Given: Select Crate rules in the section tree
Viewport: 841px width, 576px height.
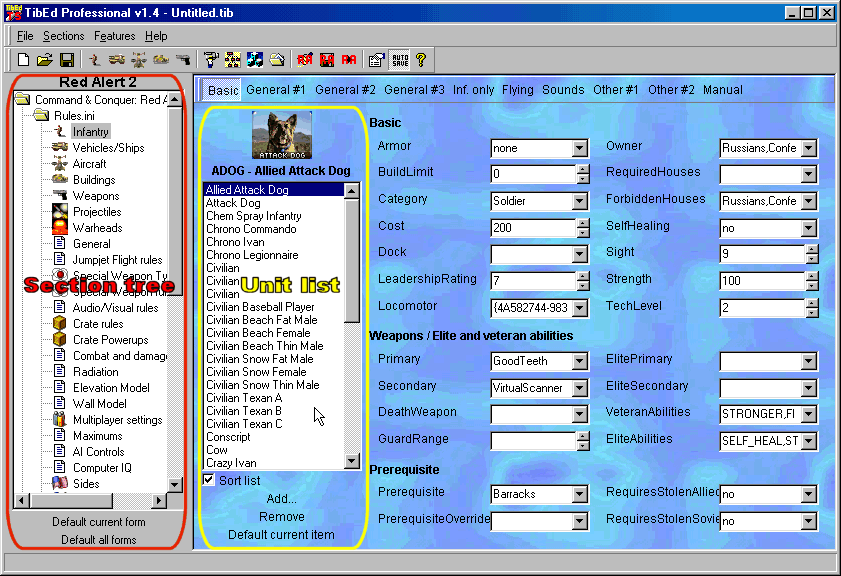Looking at the screenshot, I should point(98,324).
